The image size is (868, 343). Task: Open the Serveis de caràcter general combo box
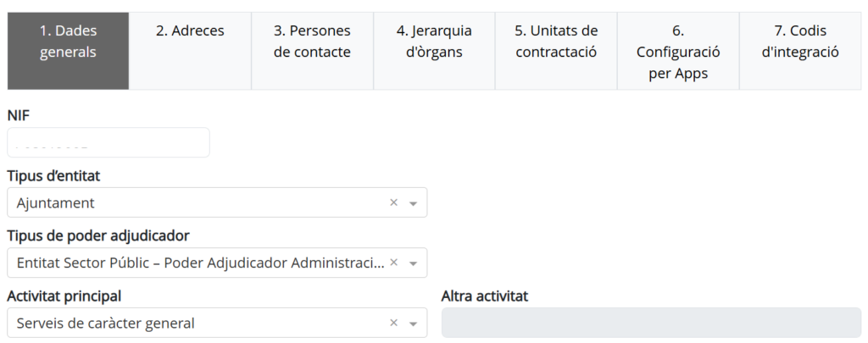pos(217,323)
